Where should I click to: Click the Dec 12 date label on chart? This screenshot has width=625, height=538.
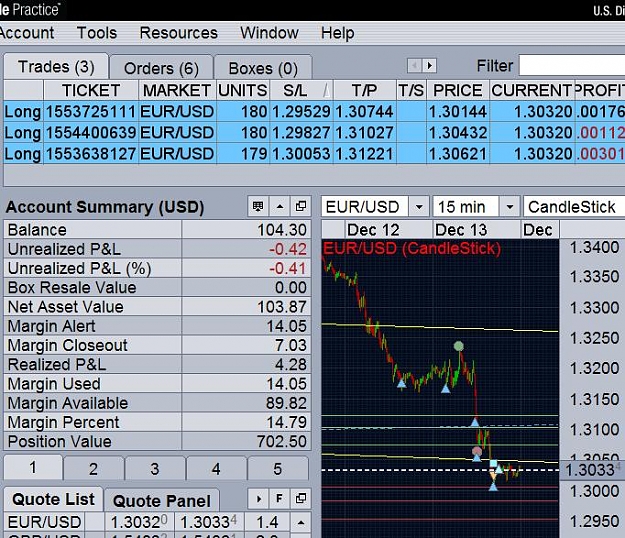pyautogui.click(x=373, y=230)
